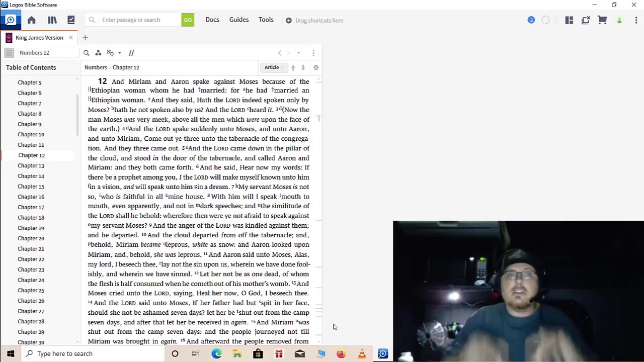
Task: Close all panels icon
Action: (x=586, y=20)
